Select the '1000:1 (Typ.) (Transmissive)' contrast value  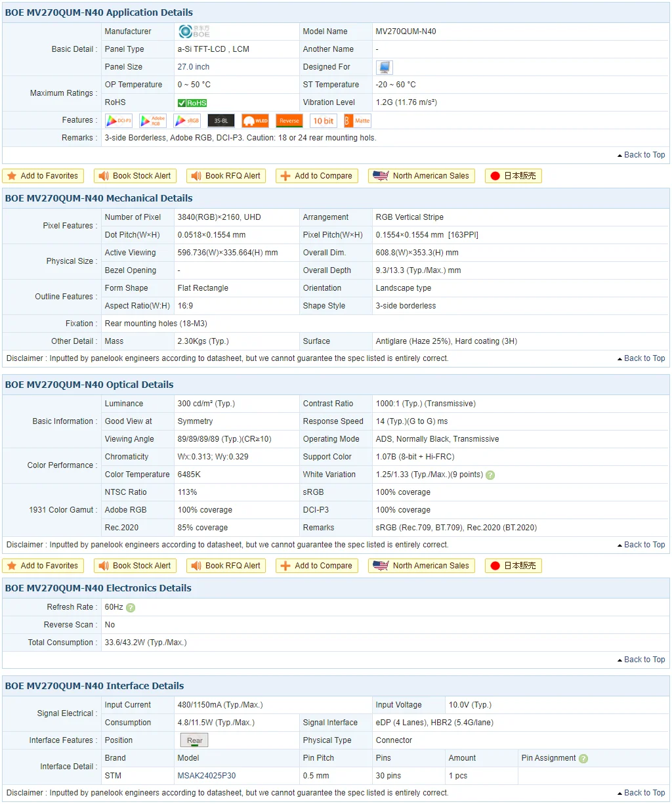point(426,404)
